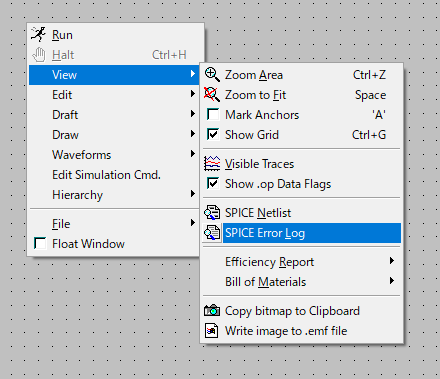This screenshot has width=440, height=379.
Task: Click the camera icon for Copy bitmap
Action: click(x=212, y=311)
